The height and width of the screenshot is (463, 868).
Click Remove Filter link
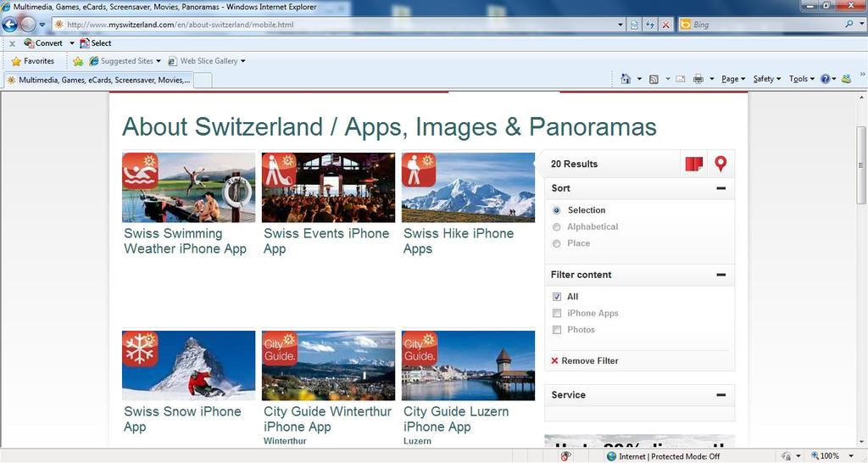[x=585, y=361]
